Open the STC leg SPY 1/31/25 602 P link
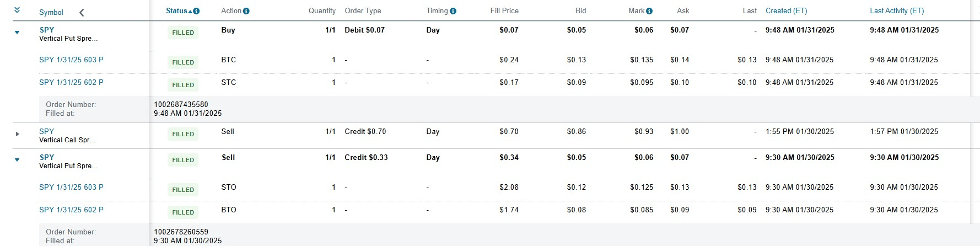Viewport: 980px width, 246px height. point(71,82)
